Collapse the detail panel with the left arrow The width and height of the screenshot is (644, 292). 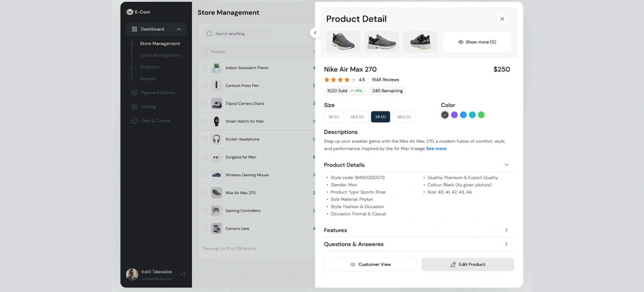point(315,33)
